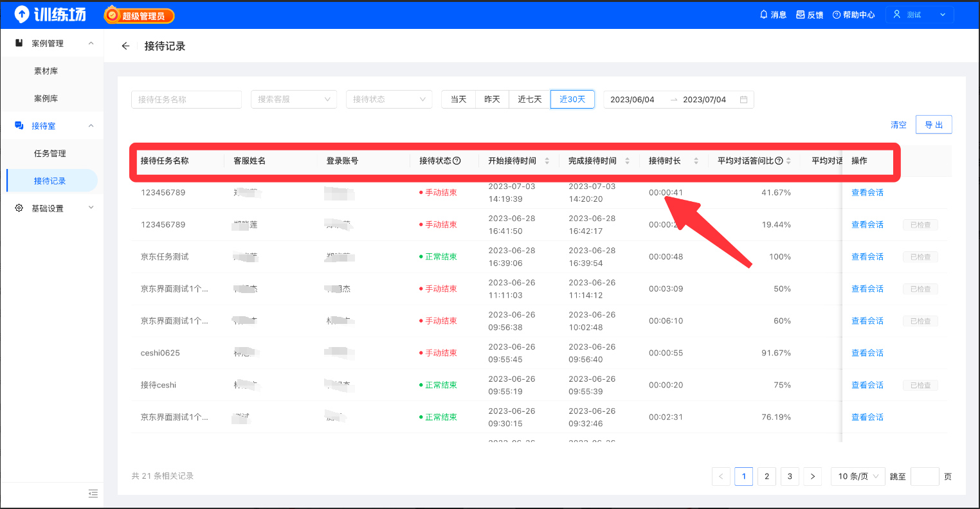View session for 接待ceshi record
Viewport: 980px width, 509px height.
[x=867, y=386]
